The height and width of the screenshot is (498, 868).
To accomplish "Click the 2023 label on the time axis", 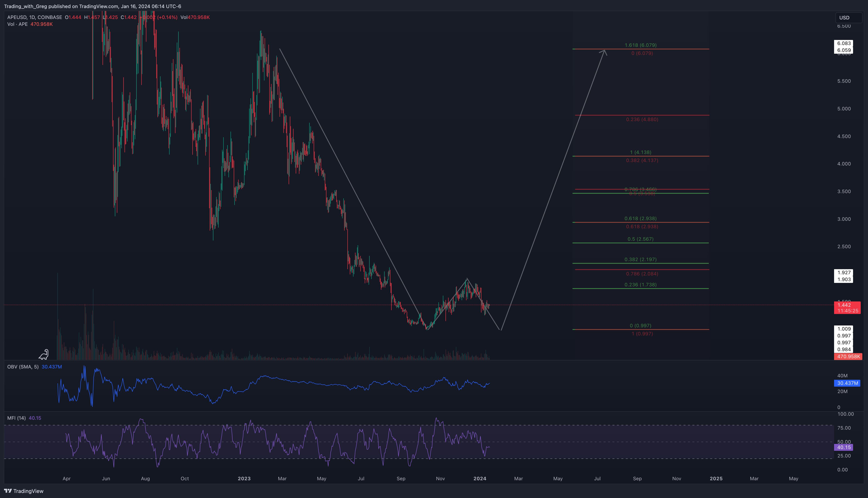I will (x=244, y=478).
